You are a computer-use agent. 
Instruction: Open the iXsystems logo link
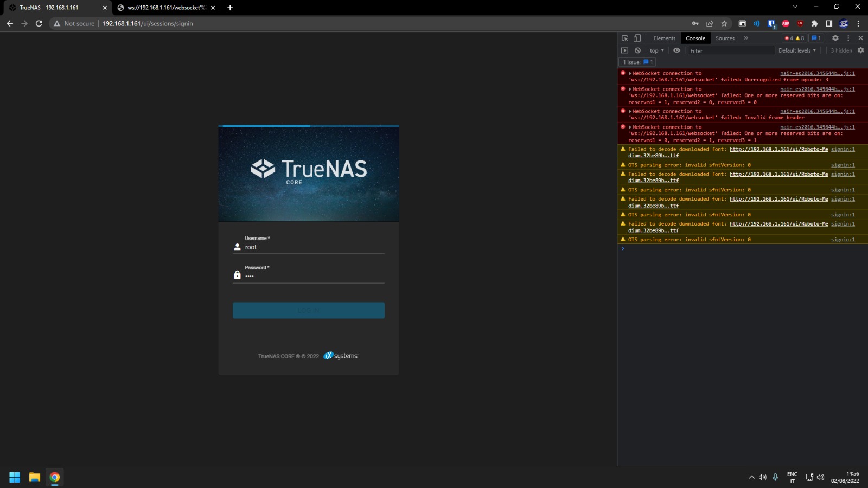(x=341, y=356)
